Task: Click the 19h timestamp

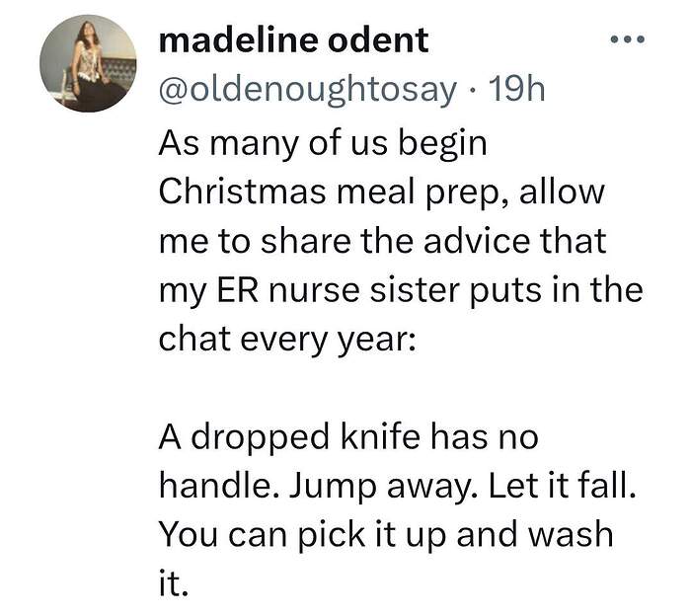Action: [x=517, y=90]
